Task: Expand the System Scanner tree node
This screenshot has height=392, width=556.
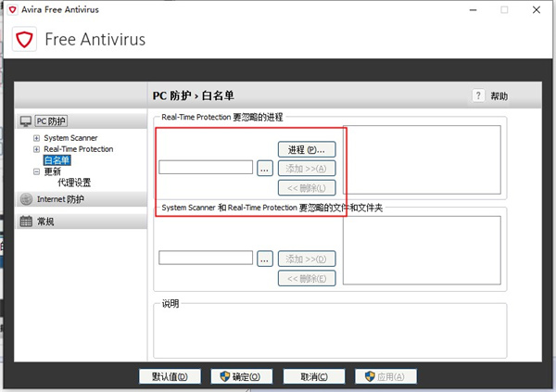Action: pos(36,138)
